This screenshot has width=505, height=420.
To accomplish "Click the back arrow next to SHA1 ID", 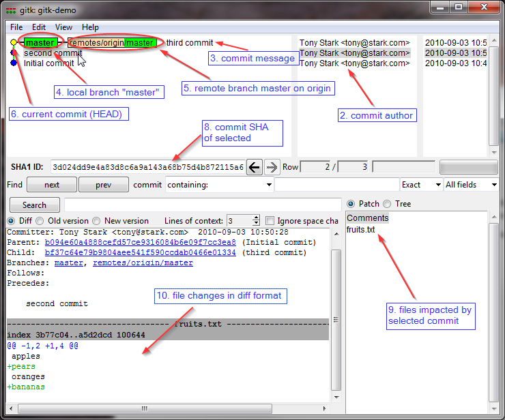I will pyautogui.click(x=254, y=167).
